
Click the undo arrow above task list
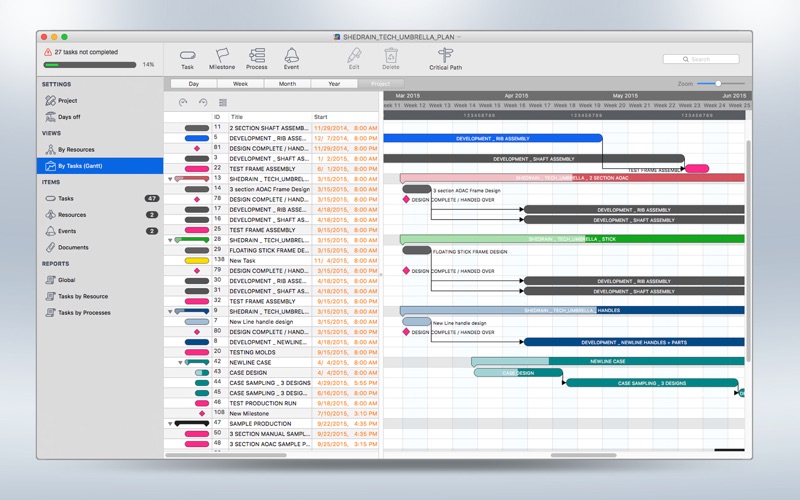click(x=183, y=102)
